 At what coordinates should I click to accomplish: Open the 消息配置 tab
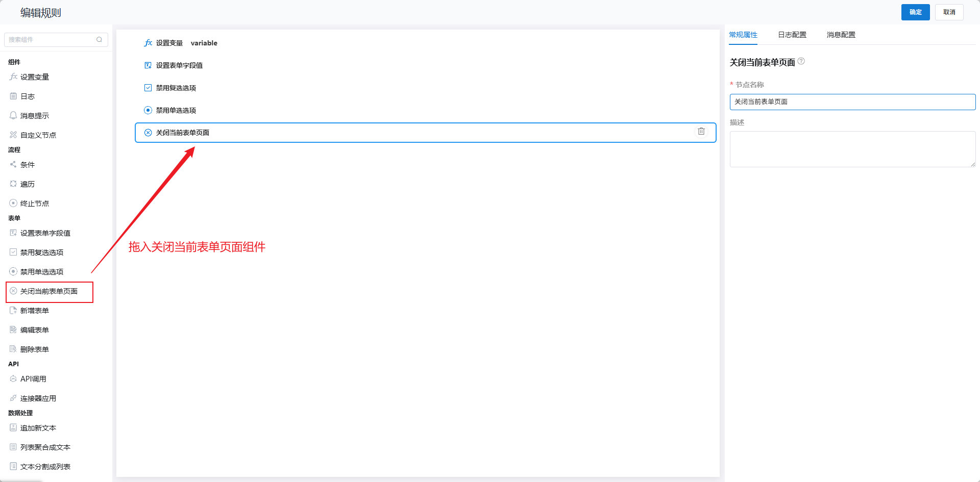pyautogui.click(x=841, y=35)
